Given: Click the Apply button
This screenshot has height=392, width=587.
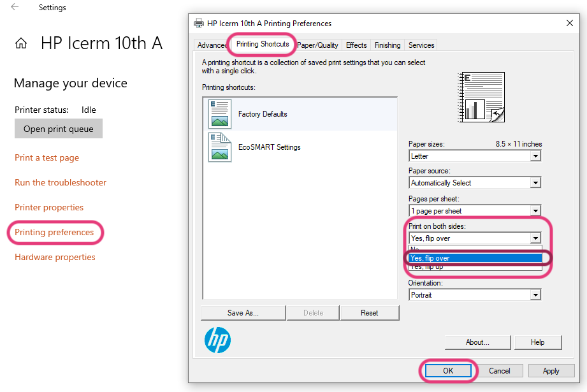Looking at the screenshot, I should click(551, 371).
